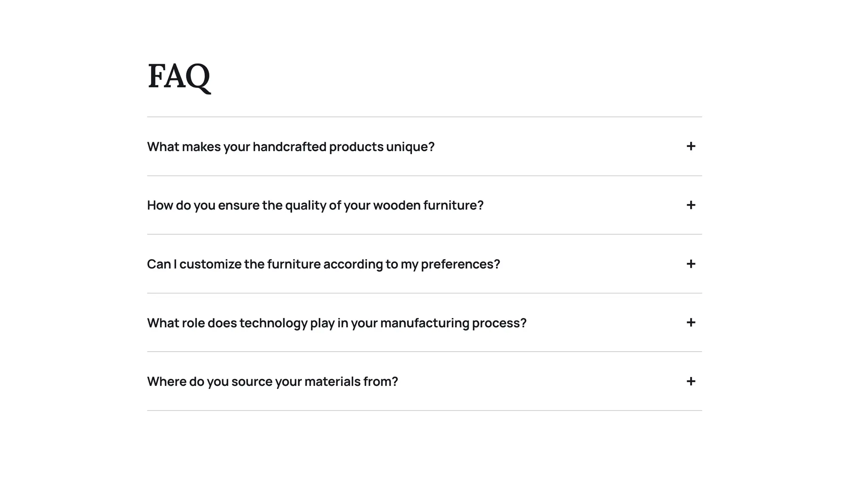Click the plus icon beside the customization question
Viewport: 868px width, 482px height.
click(691, 264)
